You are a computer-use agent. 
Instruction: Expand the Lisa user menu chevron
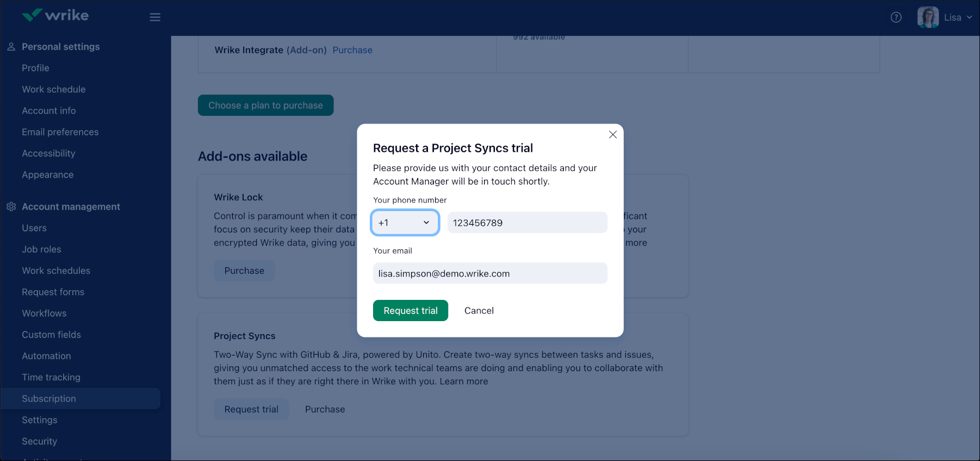point(969,17)
